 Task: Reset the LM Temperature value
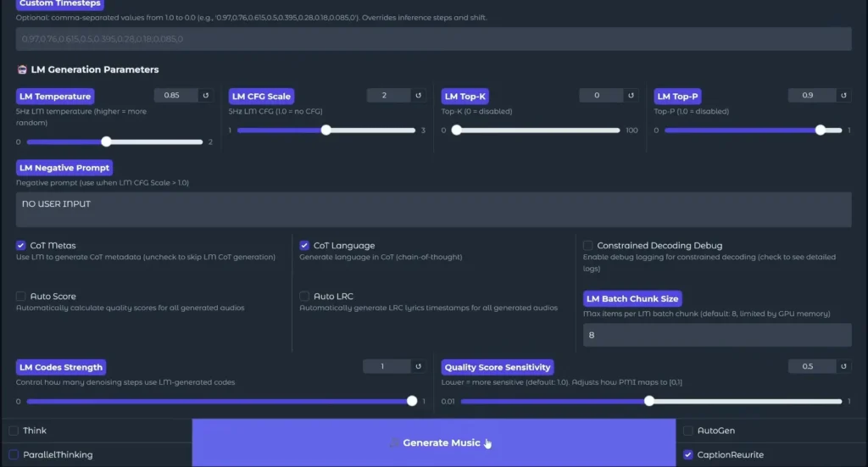click(x=205, y=96)
